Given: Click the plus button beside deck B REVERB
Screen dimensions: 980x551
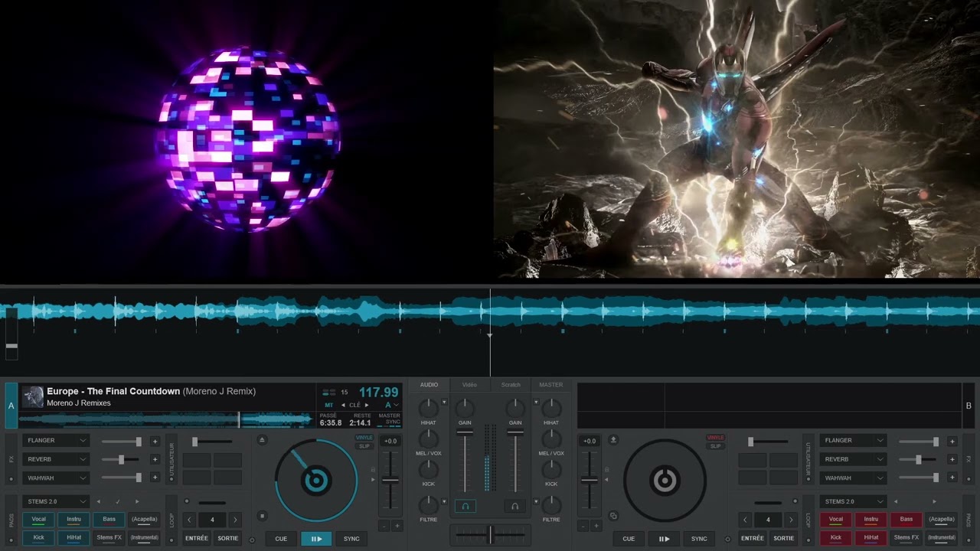Looking at the screenshot, I should 952,459.
